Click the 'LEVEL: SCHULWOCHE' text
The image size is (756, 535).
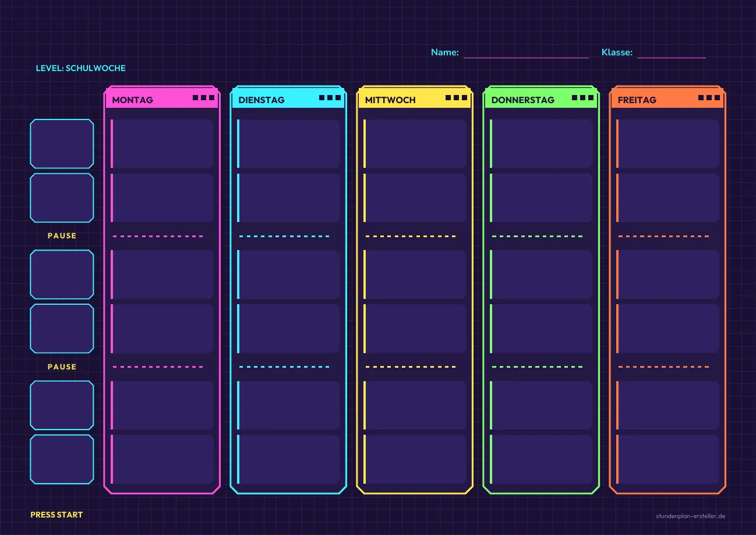click(x=81, y=68)
